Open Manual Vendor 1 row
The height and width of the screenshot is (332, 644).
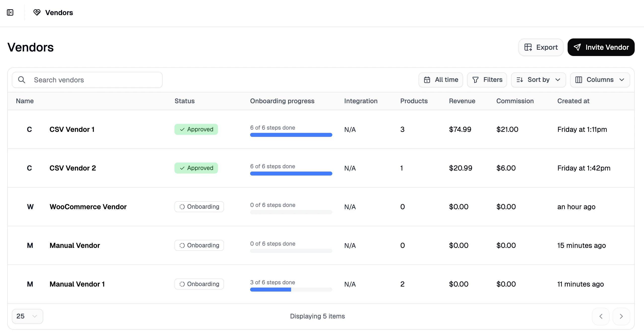(x=321, y=284)
